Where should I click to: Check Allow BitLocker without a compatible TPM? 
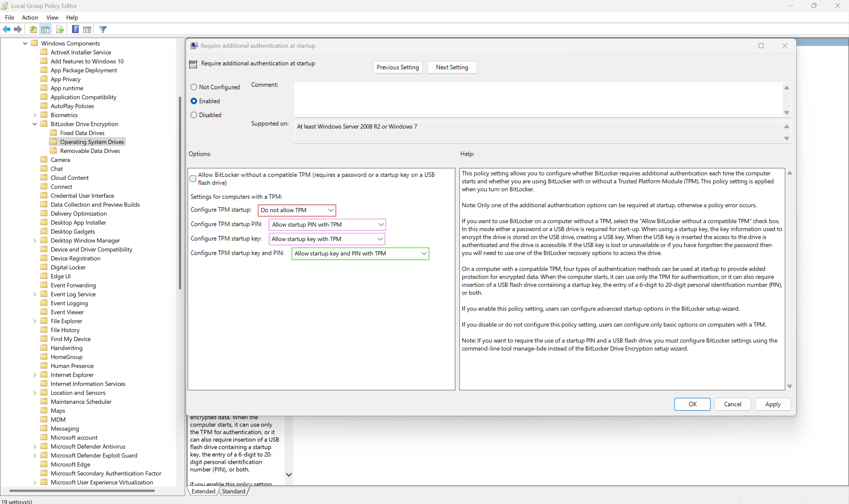[x=193, y=179]
